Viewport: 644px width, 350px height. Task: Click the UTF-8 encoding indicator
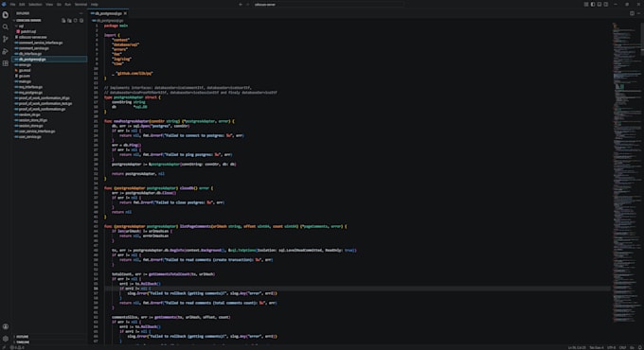click(x=612, y=347)
